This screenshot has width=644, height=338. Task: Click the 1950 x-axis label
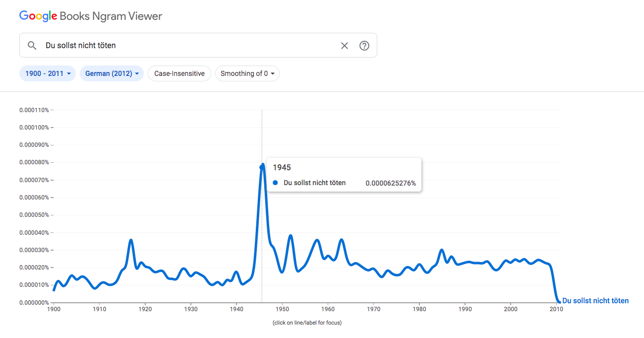coord(282,309)
